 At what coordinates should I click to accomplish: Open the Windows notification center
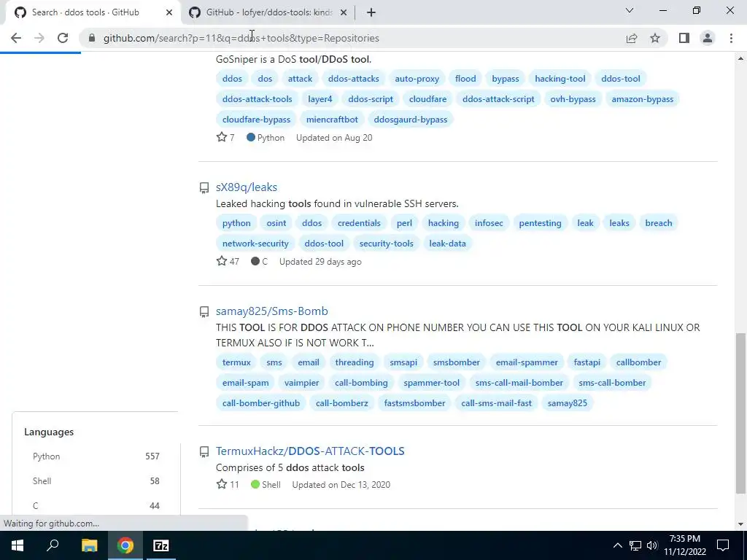723,545
